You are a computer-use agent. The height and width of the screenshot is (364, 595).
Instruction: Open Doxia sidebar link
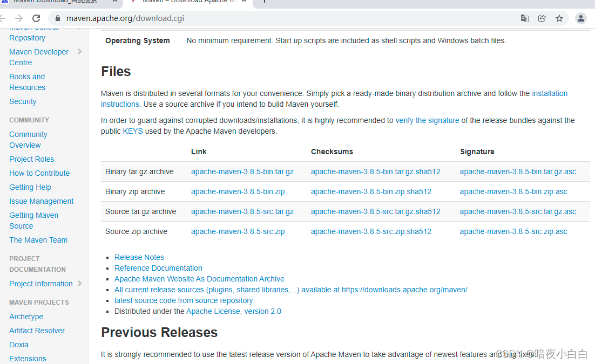[19, 344]
